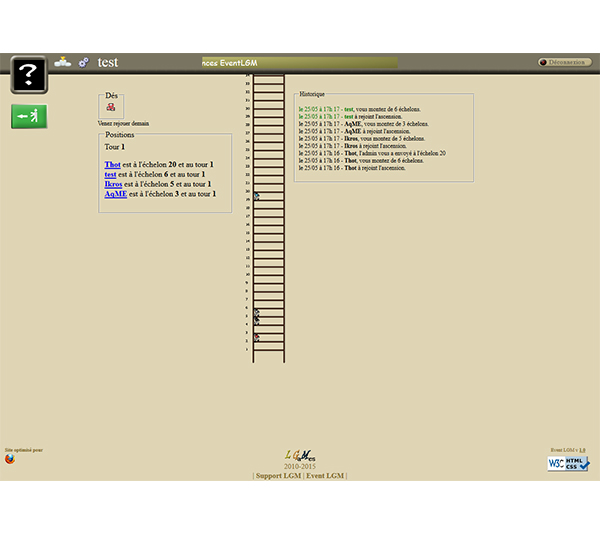Viewport: 600px width, 533px height.
Task: Click the red dice icon
Action: pyautogui.click(x=111, y=107)
